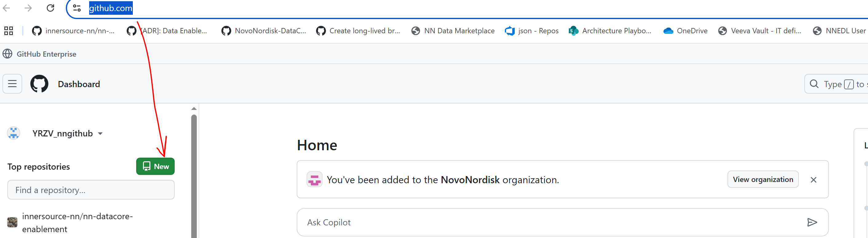Open innersource-nn/nn-... bookmark
The image size is (868, 238).
click(73, 31)
